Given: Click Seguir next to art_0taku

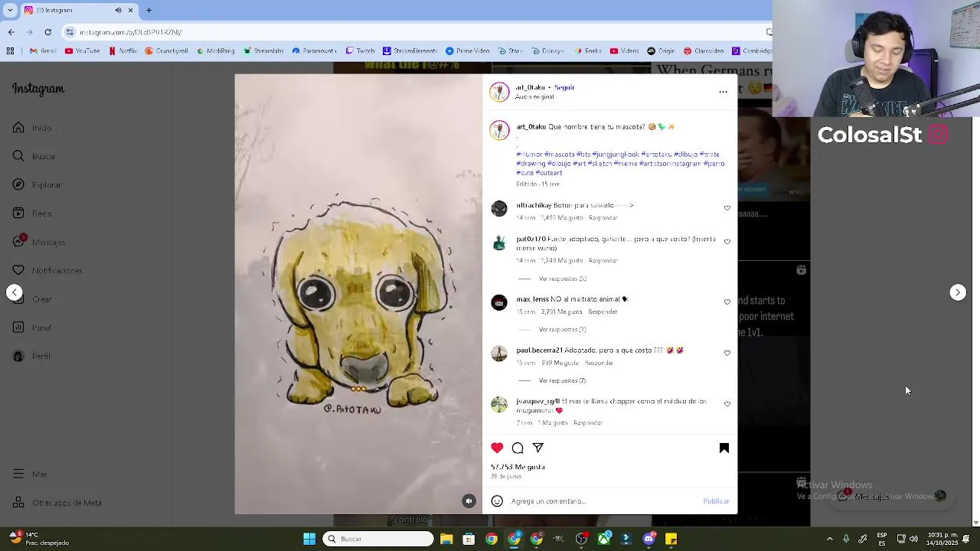Looking at the screenshot, I should point(564,87).
